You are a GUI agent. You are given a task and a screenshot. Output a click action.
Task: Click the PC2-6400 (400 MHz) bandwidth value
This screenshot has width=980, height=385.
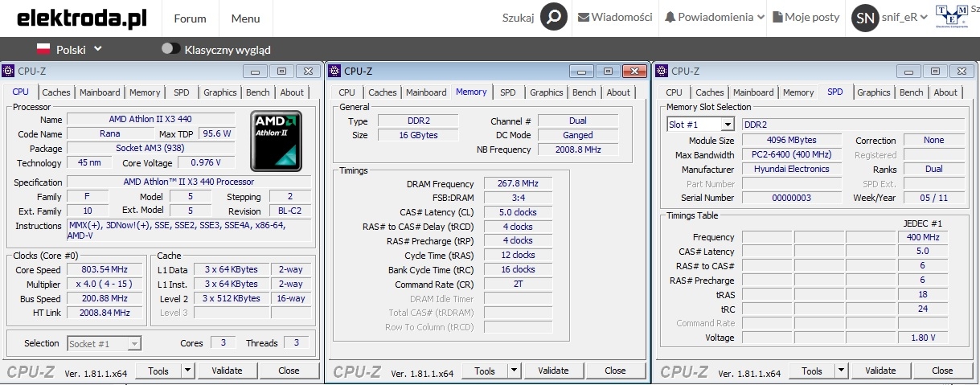pyautogui.click(x=791, y=155)
